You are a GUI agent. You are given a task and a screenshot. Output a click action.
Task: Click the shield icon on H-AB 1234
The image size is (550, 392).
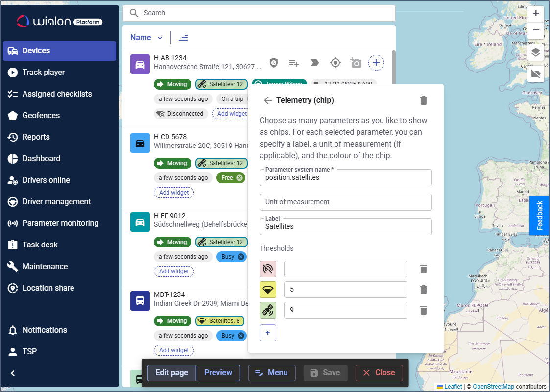point(274,63)
